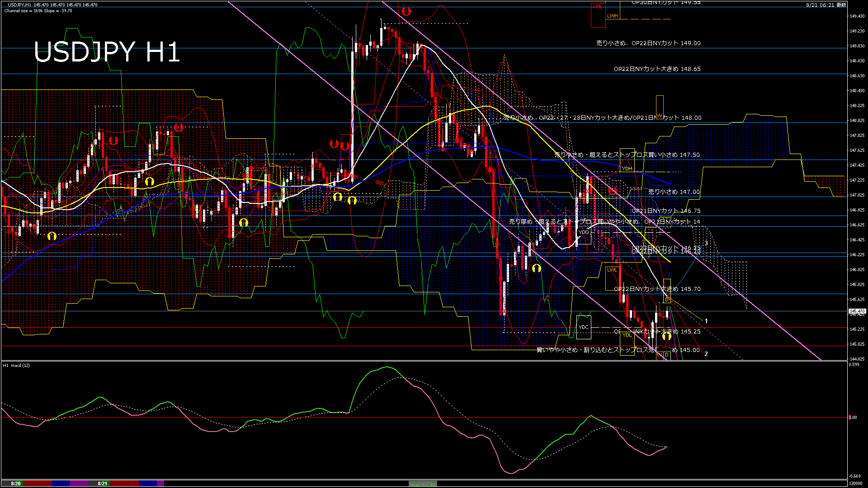This screenshot has height=488, width=868.
Task: Toggle the macd ON button
Action: [423, 484]
